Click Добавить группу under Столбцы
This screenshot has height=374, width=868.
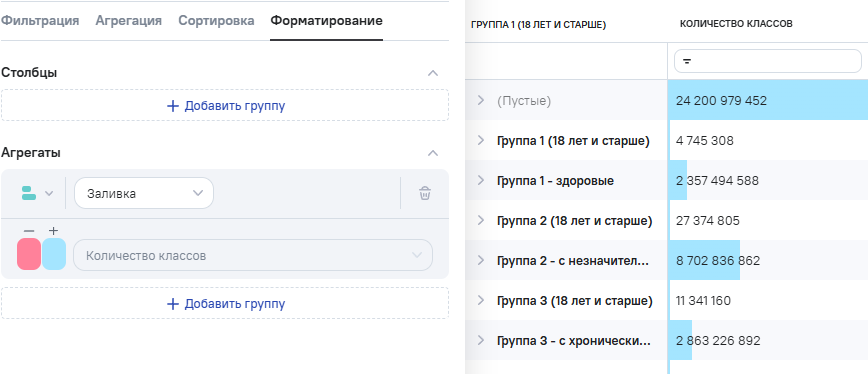(x=225, y=106)
